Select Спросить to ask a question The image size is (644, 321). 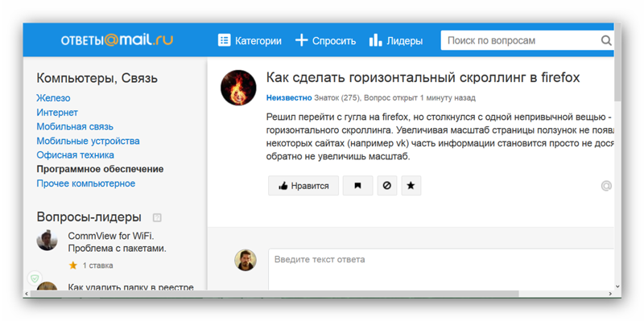pyautogui.click(x=325, y=41)
